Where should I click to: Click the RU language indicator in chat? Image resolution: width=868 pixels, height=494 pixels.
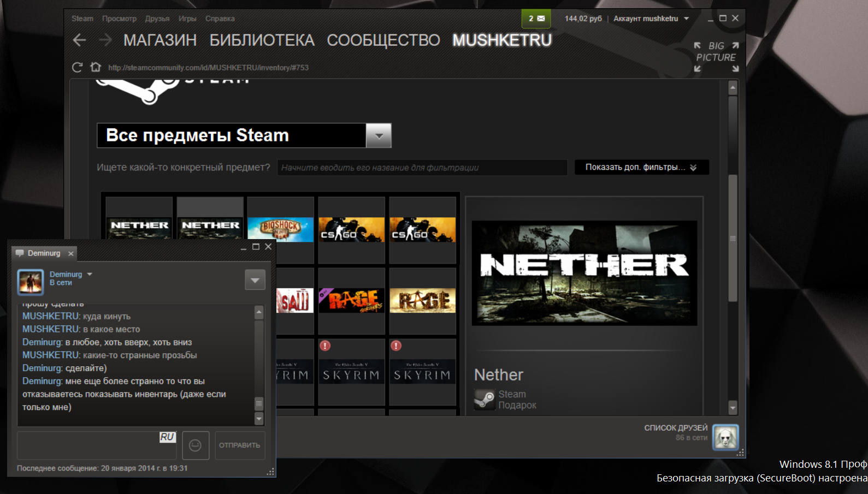[167, 437]
